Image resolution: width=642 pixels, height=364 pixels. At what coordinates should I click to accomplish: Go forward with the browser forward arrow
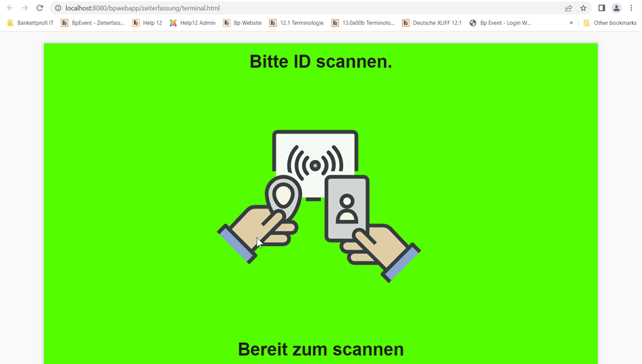point(25,8)
